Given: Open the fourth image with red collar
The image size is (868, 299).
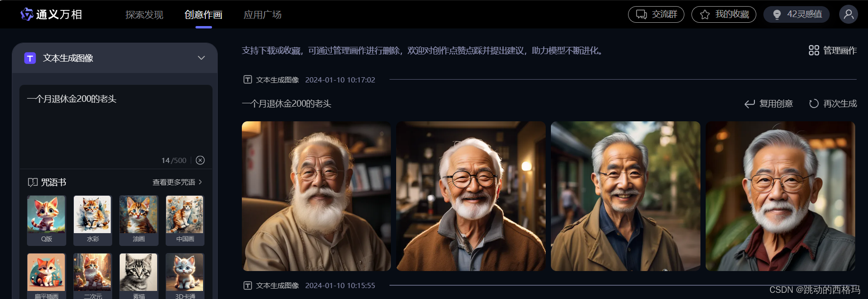Looking at the screenshot, I should click(x=780, y=196).
